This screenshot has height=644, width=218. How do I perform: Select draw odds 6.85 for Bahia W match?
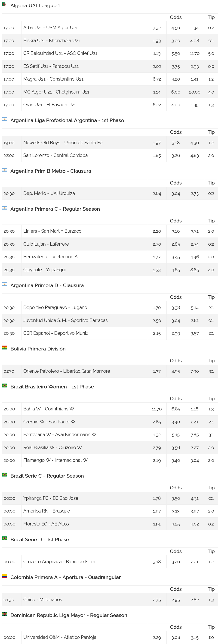176,409
